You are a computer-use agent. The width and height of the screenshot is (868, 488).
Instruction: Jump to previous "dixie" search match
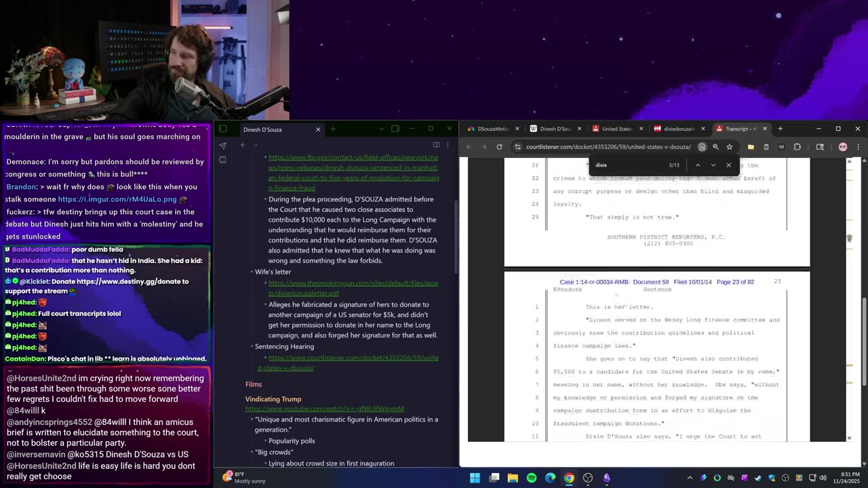(x=698, y=165)
